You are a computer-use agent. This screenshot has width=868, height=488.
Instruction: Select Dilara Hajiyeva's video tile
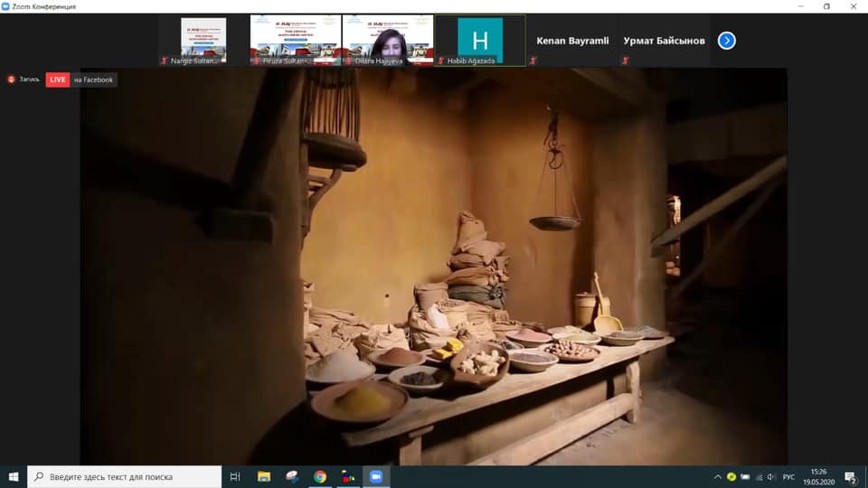tap(388, 40)
